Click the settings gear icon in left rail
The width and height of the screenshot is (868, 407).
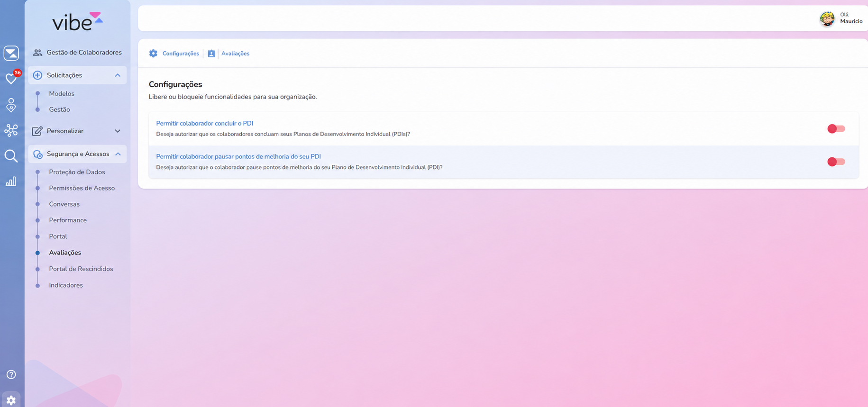[x=11, y=400]
